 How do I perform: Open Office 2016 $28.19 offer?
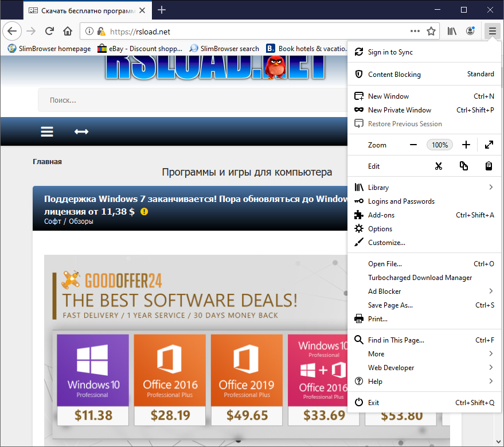[170, 380]
